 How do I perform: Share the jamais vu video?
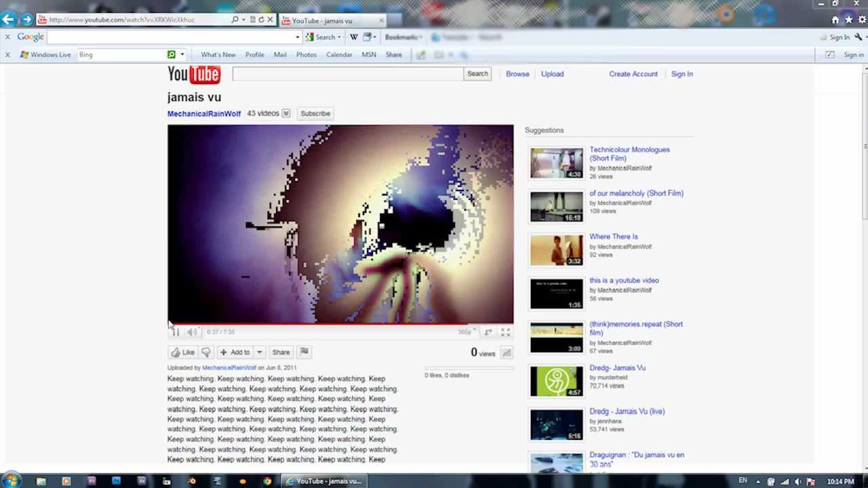281,352
